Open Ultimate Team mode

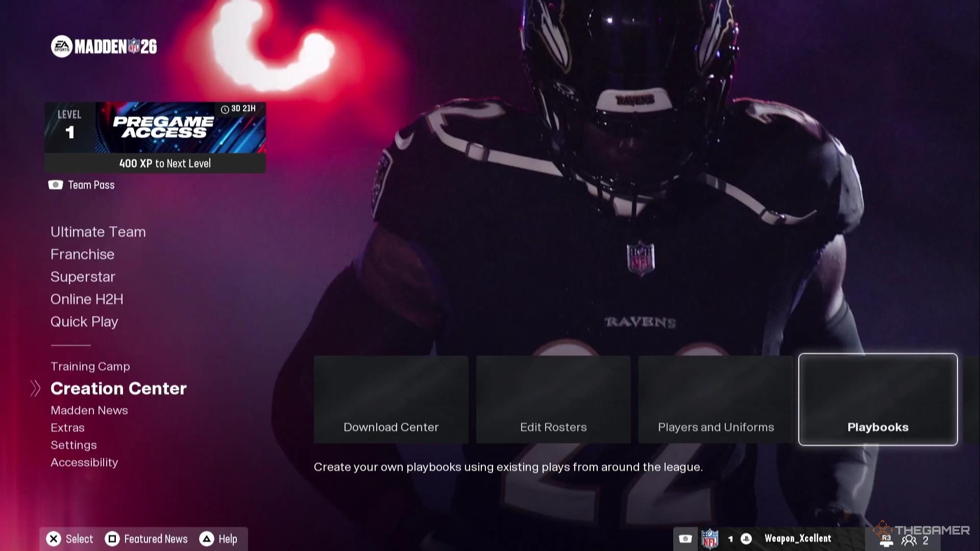click(x=98, y=232)
